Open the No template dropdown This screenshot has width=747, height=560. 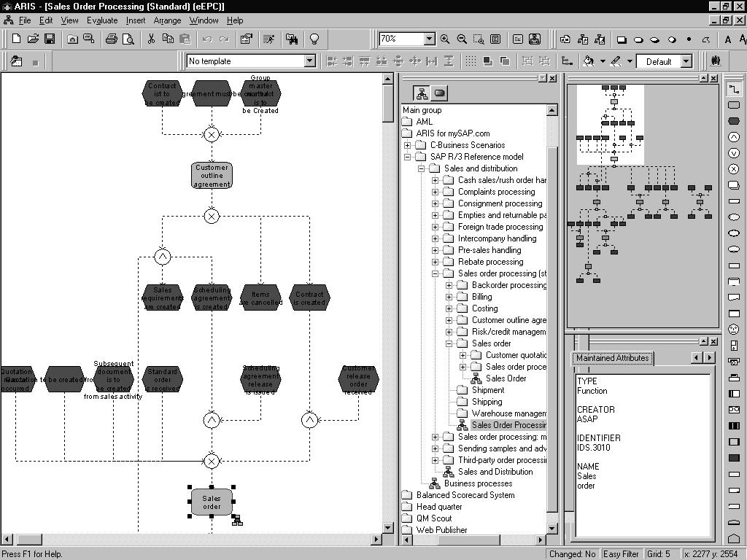pyautogui.click(x=309, y=61)
